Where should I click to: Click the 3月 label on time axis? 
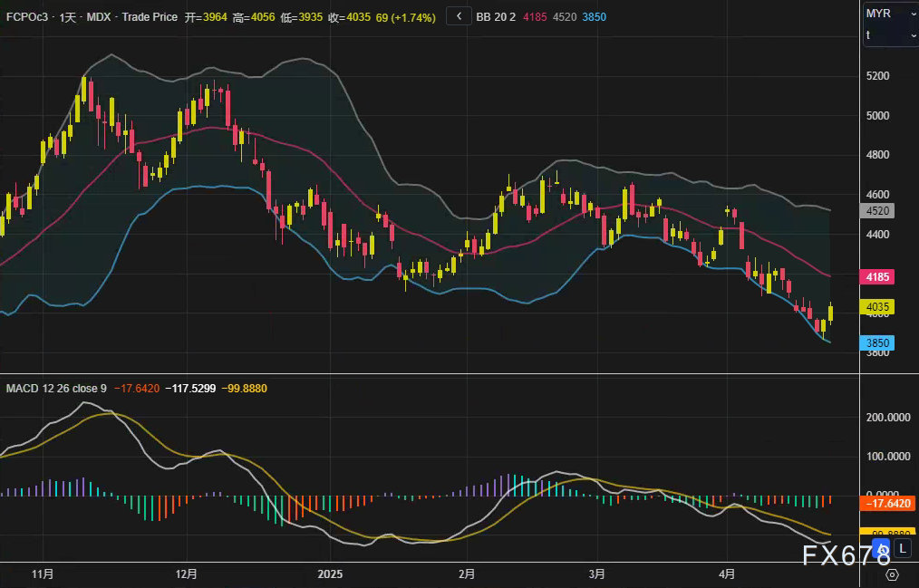pyautogui.click(x=596, y=574)
